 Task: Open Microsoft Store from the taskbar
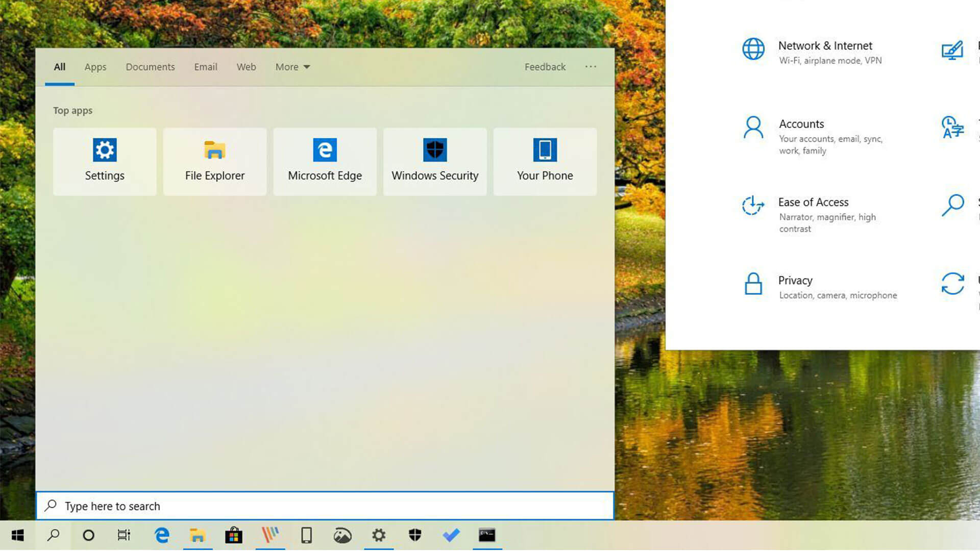(234, 535)
